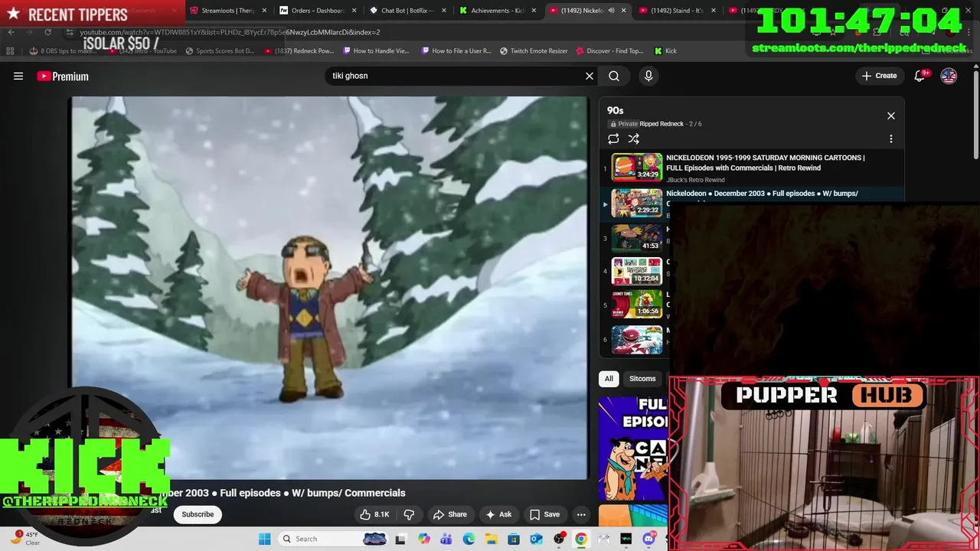Screen dimensions: 980x551
Task: Open Outlook from the taskbar
Action: [536, 539]
